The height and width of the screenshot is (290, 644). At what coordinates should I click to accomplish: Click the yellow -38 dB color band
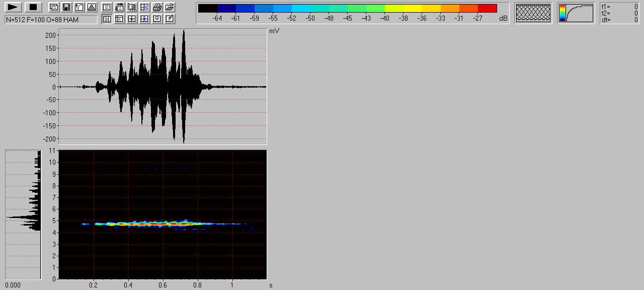pyautogui.click(x=404, y=8)
